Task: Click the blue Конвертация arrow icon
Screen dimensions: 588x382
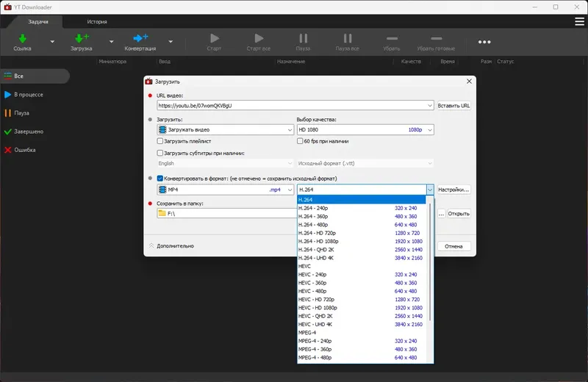Action: (140, 38)
